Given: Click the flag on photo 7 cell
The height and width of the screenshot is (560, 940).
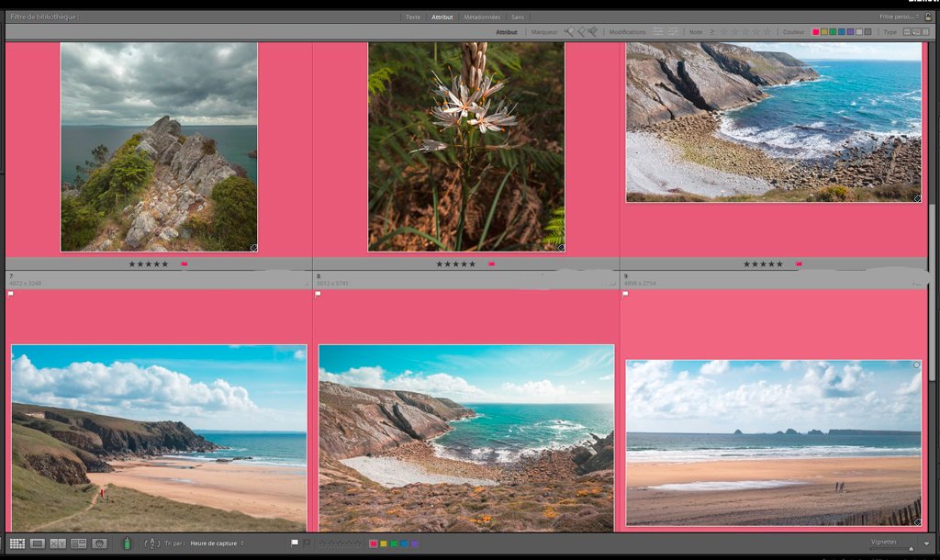Looking at the screenshot, I should [11, 294].
